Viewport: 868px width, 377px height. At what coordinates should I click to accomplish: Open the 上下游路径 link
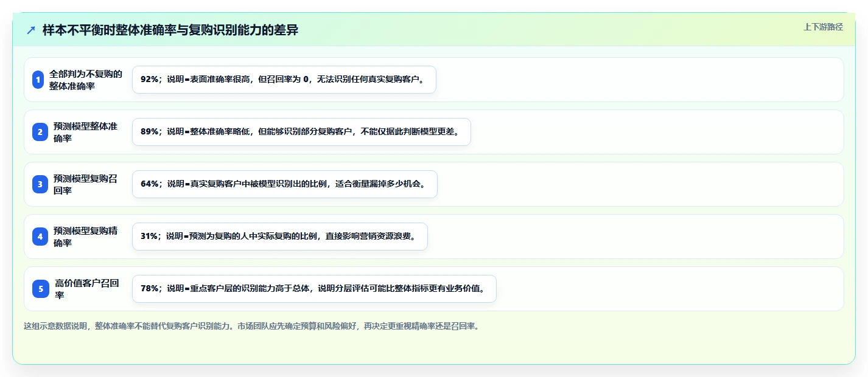(x=823, y=27)
